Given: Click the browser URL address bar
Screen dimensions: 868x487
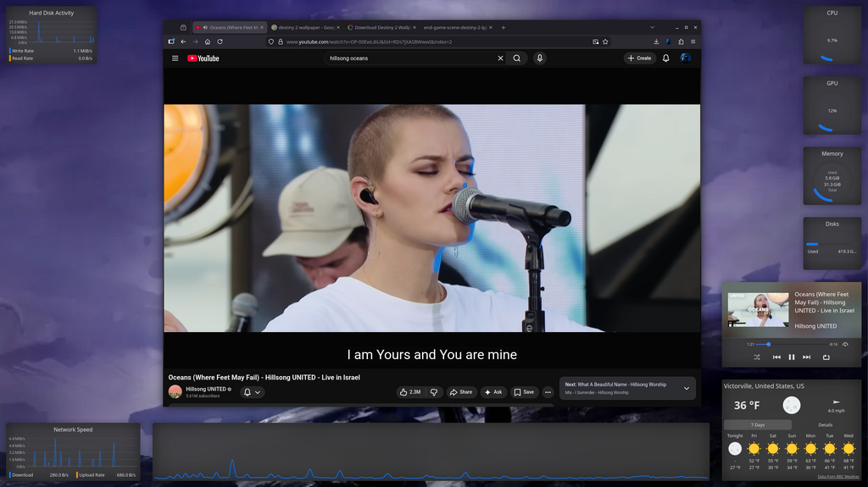Looking at the screenshot, I should coord(437,42).
